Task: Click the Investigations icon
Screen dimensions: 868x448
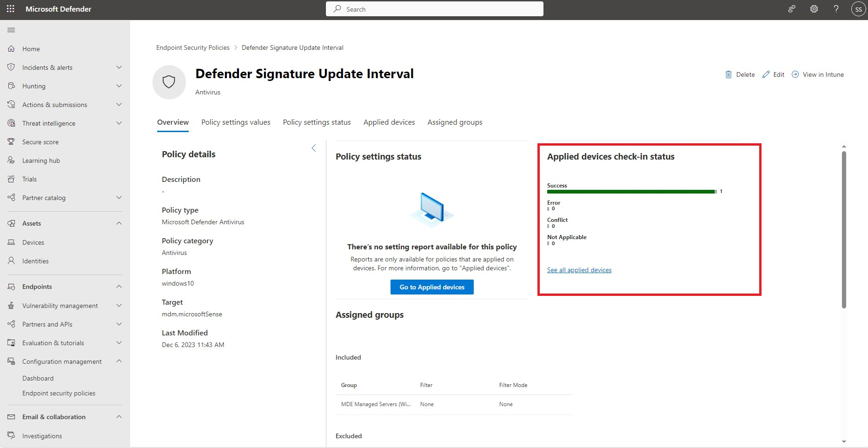Action: [11, 435]
